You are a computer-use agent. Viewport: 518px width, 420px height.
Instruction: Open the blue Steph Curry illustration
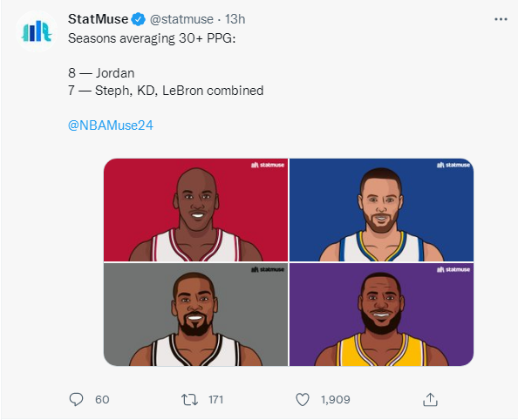pyautogui.click(x=382, y=210)
